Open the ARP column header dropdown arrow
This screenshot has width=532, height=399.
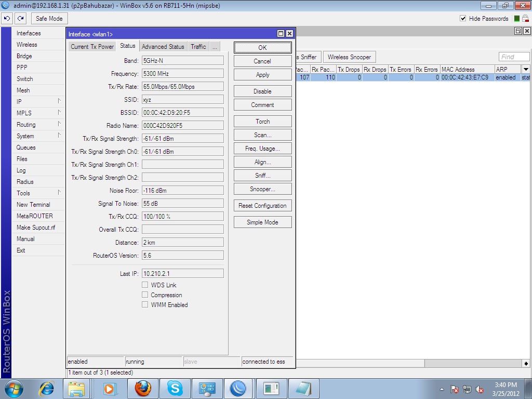[527, 69]
